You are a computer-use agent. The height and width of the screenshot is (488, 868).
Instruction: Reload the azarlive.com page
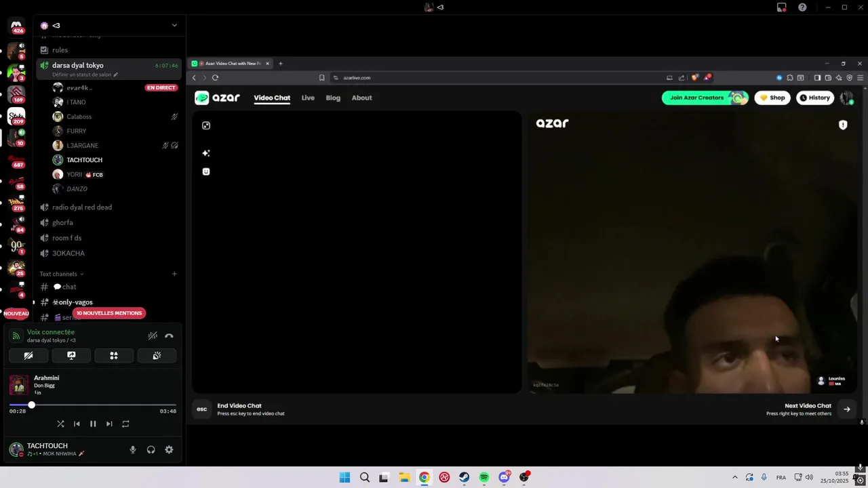[x=215, y=78]
